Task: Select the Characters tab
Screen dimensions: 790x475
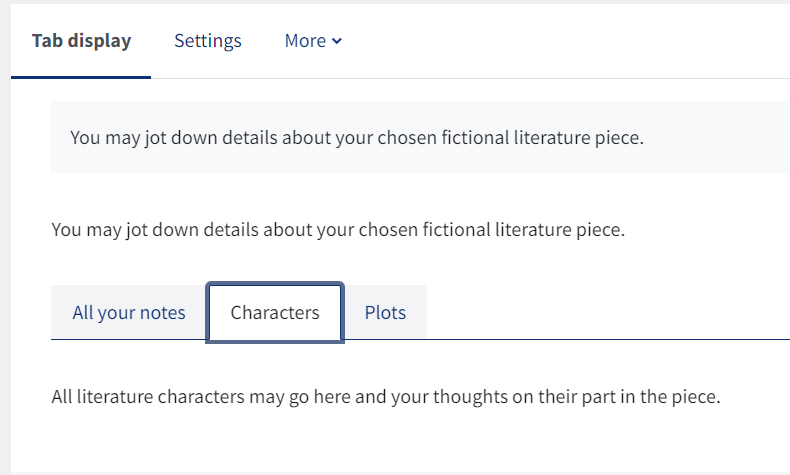Action: (275, 312)
